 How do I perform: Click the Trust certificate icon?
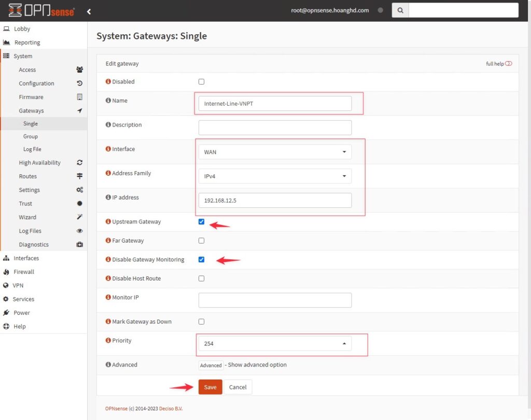79,203
